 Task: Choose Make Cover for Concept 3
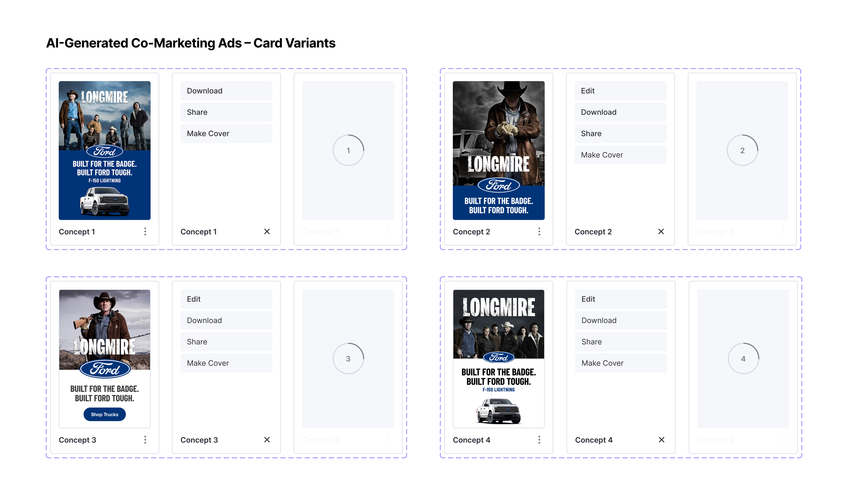tap(226, 363)
